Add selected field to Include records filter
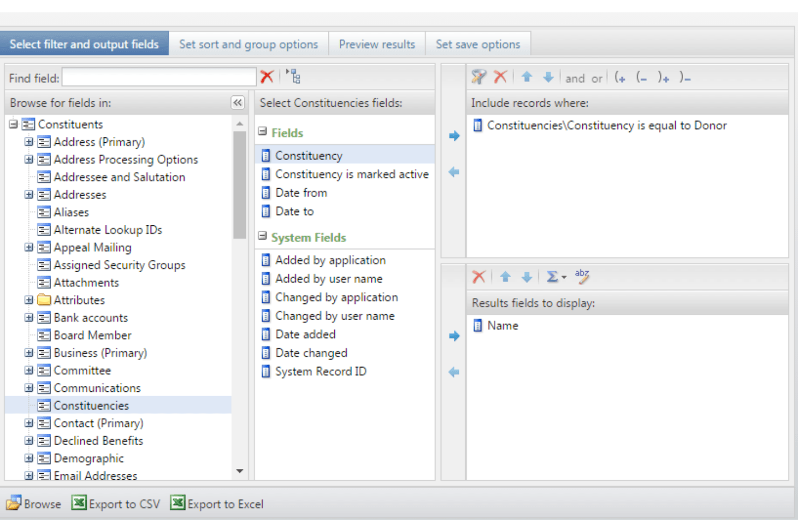The image size is (798, 532). click(454, 136)
